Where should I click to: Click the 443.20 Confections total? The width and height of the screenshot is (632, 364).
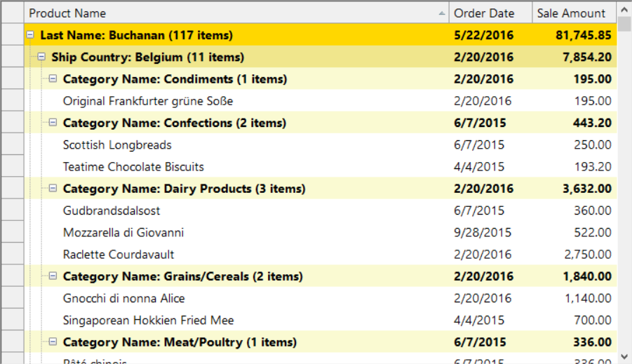tap(592, 123)
